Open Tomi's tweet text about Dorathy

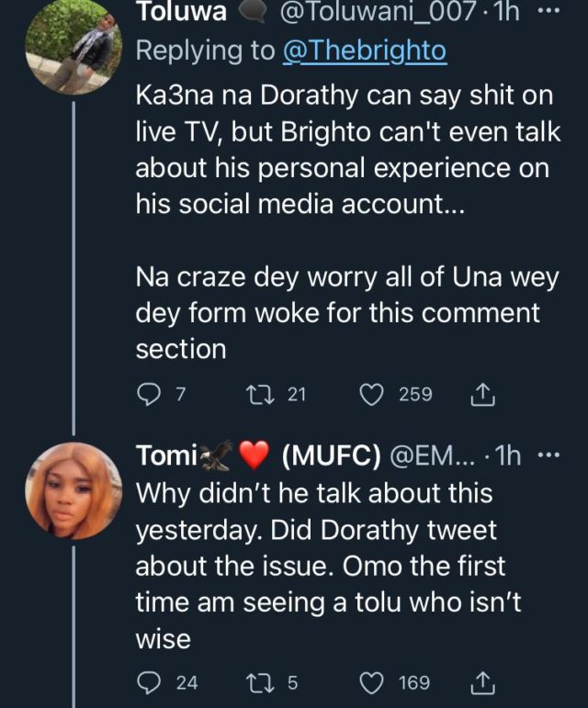click(322, 565)
